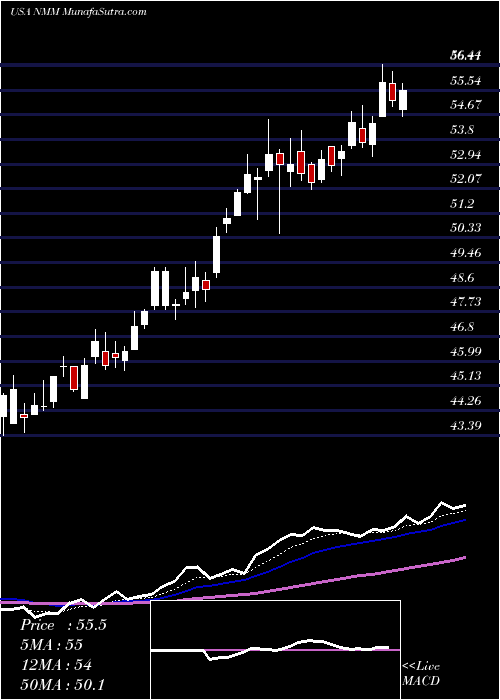The width and height of the screenshot is (500, 700).
Task: Click the 52.07 price axis label
Action: pyautogui.click(x=466, y=179)
